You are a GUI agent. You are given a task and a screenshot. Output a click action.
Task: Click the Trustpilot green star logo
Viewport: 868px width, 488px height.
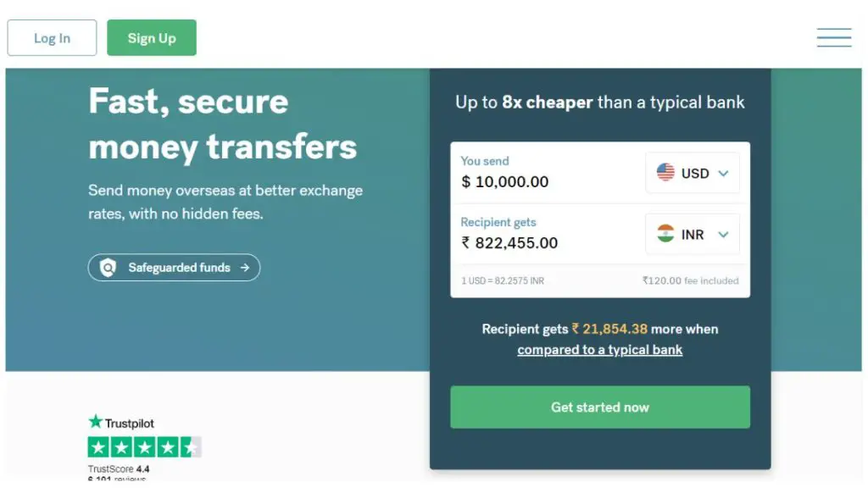[95, 422]
